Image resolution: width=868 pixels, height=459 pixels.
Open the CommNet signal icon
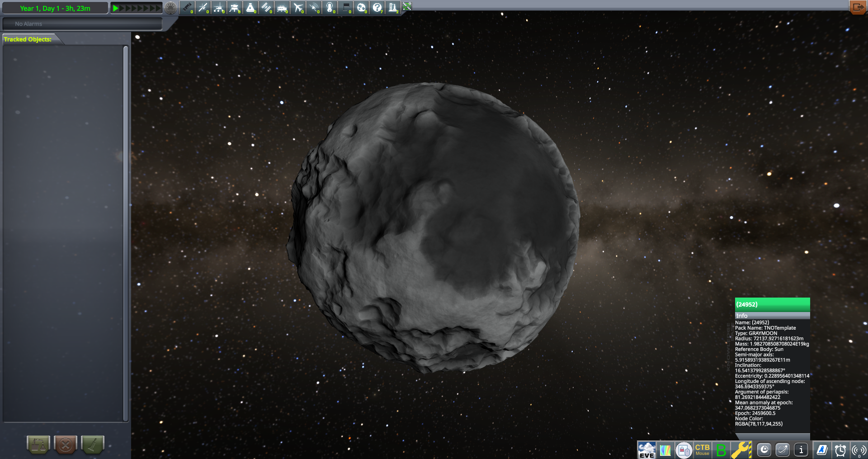858,450
